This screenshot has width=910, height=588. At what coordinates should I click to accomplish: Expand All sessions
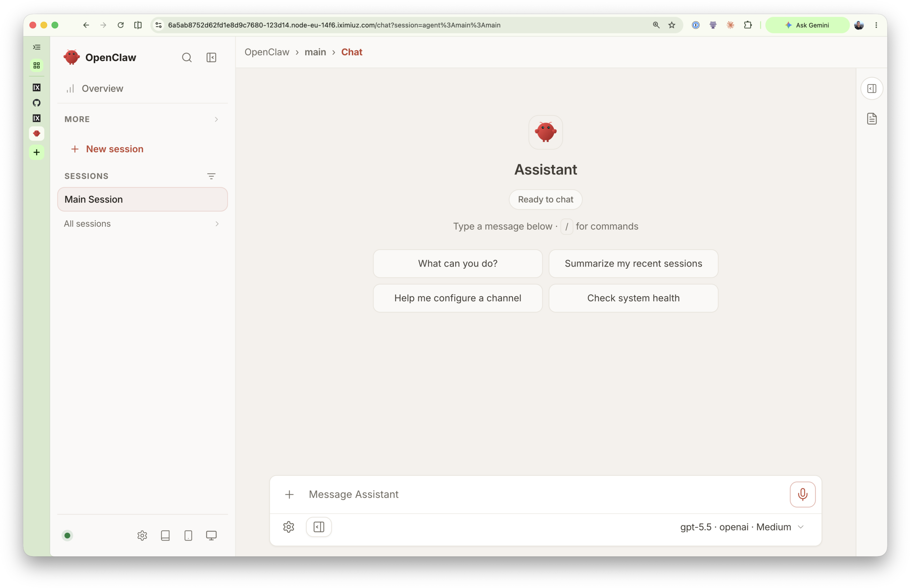point(142,224)
